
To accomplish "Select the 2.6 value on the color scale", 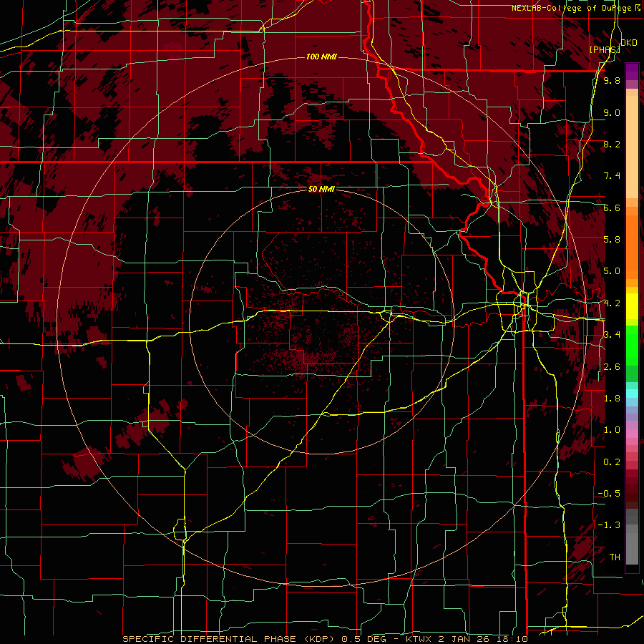I will (x=612, y=367).
